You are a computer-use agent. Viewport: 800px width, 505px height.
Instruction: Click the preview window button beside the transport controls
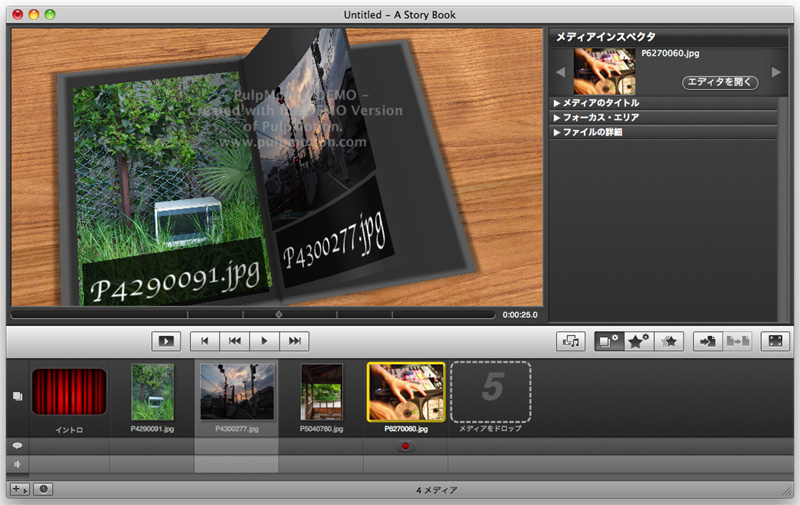(x=166, y=341)
